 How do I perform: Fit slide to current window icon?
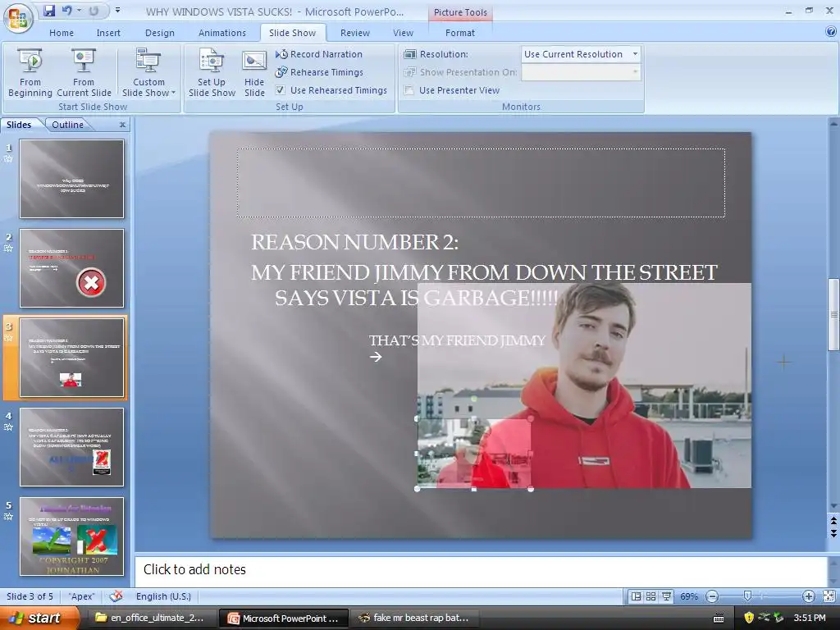[x=829, y=596]
